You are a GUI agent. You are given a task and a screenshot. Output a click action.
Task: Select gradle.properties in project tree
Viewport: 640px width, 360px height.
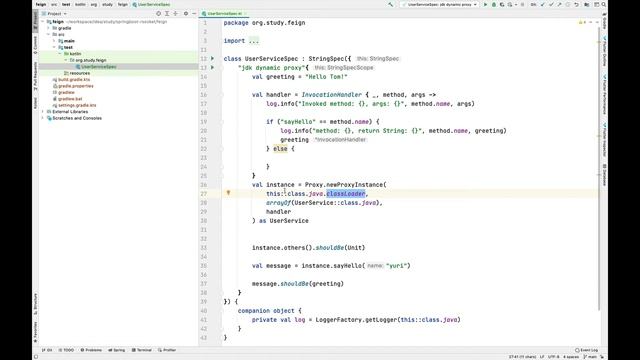76,86
